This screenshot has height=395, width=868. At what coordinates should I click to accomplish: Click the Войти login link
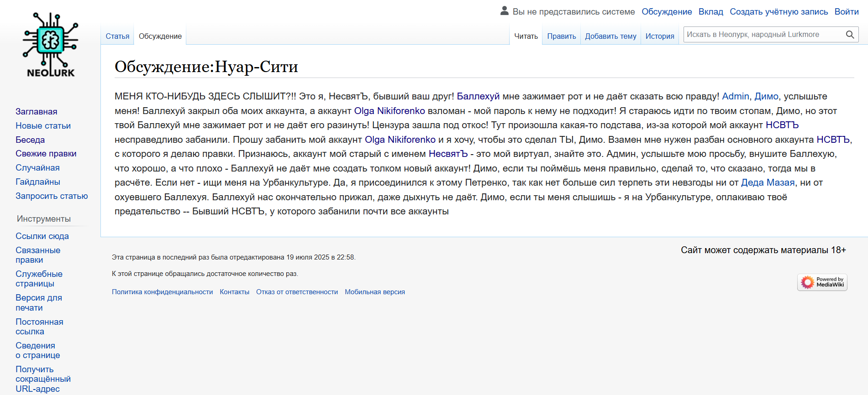pyautogui.click(x=846, y=12)
